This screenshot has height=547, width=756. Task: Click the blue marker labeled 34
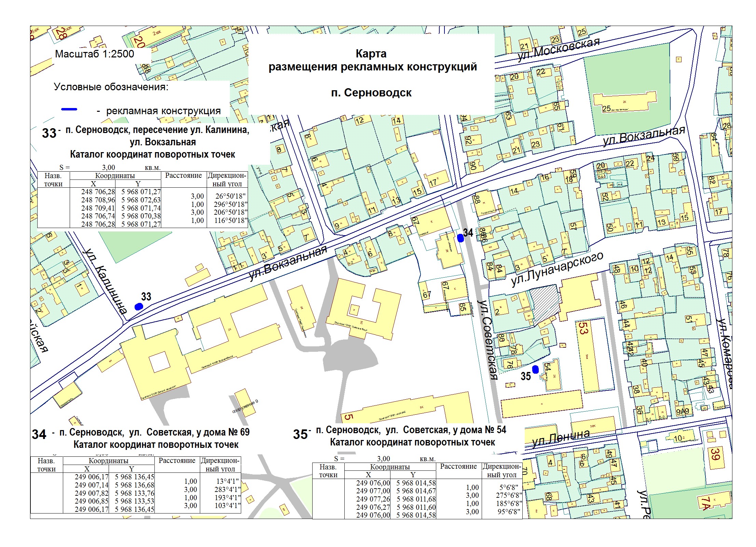pos(460,238)
